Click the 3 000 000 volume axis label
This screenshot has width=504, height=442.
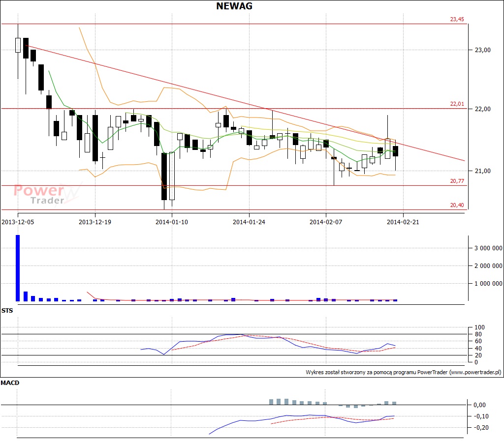488,248
